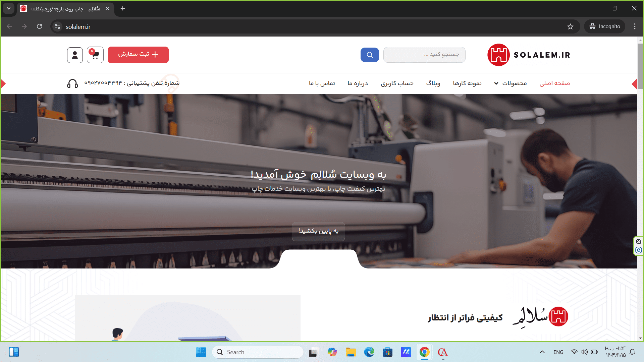Open Task View from taskbar
644x362 pixels.
(x=313, y=352)
